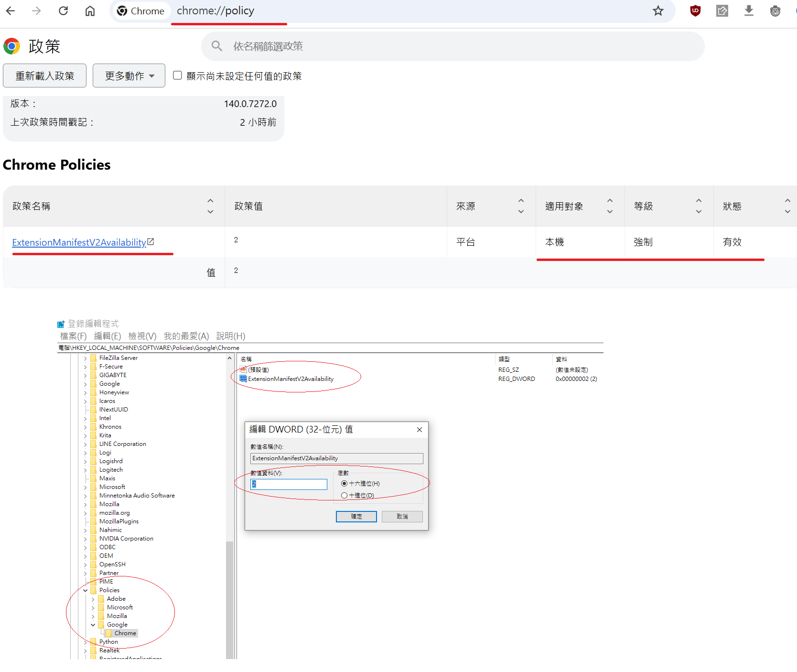
Task: Sort by 適用對象 column arrows
Action: [x=610, y=206]
